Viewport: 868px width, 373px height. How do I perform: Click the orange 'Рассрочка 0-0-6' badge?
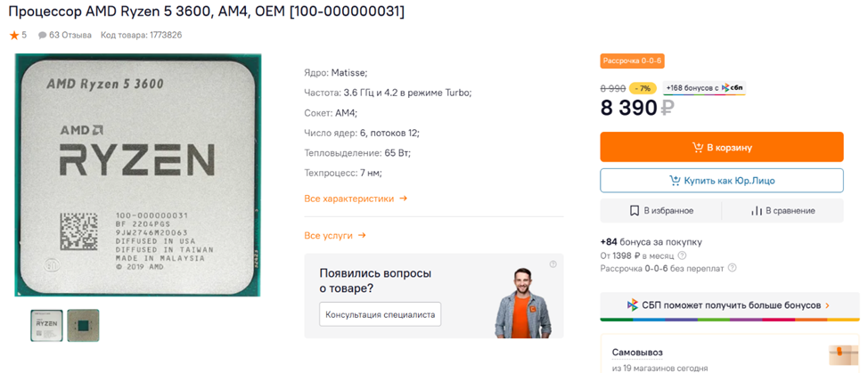click(632, 61)
